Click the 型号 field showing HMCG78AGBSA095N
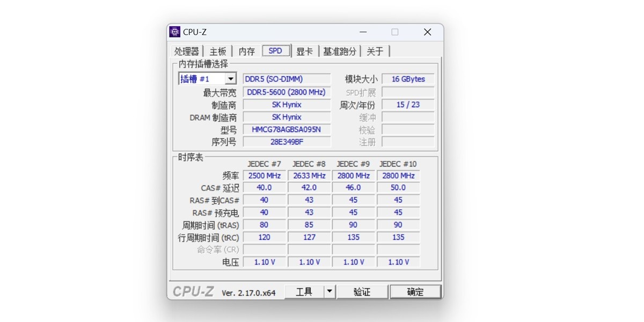This screenshot has height=322, width=644. pyautogui.click(x=287, y=129)
